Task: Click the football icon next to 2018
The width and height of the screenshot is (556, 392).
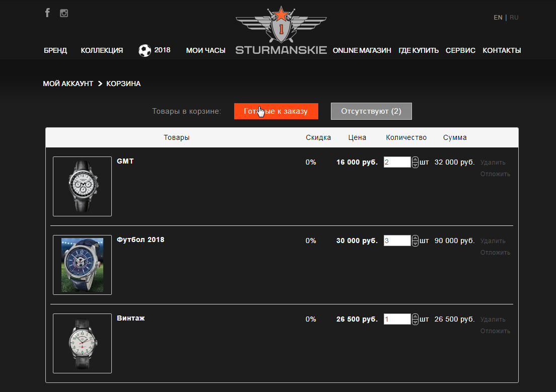Action: [145, 50]
